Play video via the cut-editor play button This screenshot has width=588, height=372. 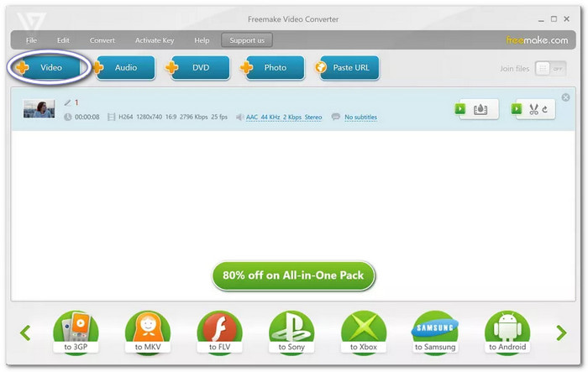pos(517,109)
